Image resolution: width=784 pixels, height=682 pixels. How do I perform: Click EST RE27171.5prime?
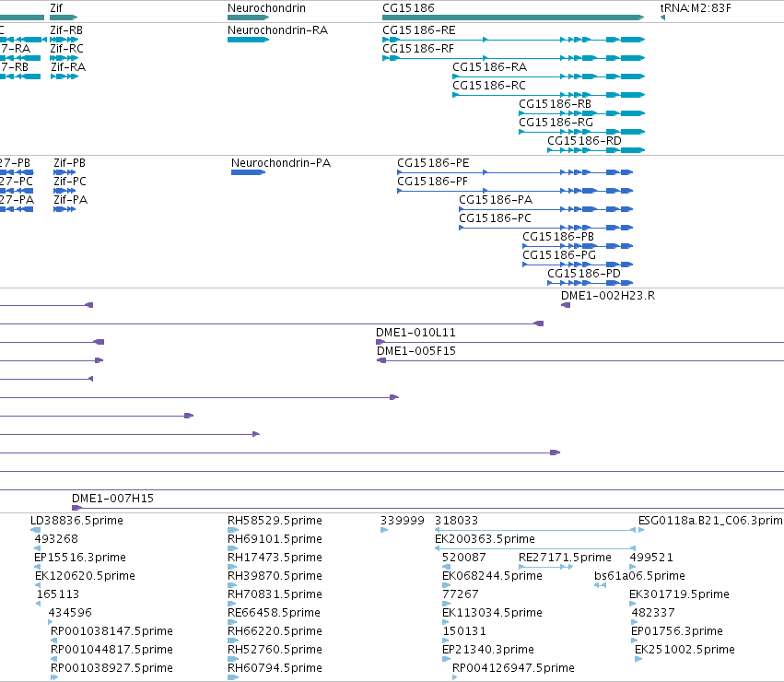(565, 558)
